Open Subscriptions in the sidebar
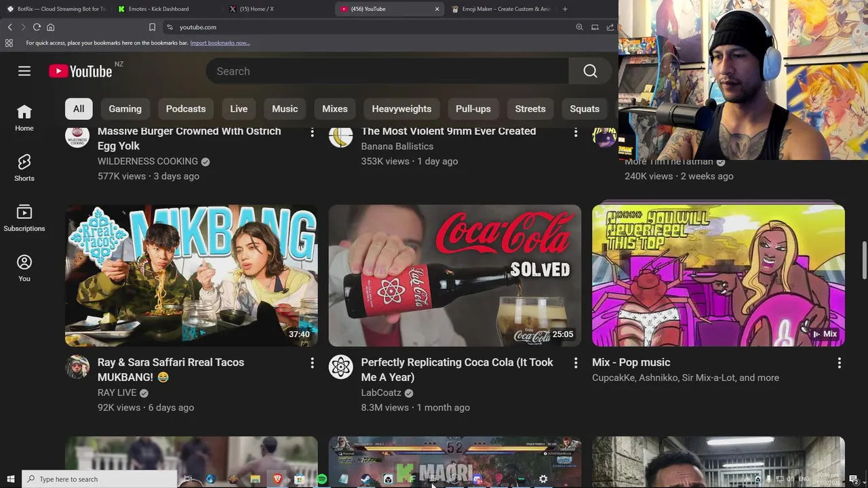 [24, 218]
